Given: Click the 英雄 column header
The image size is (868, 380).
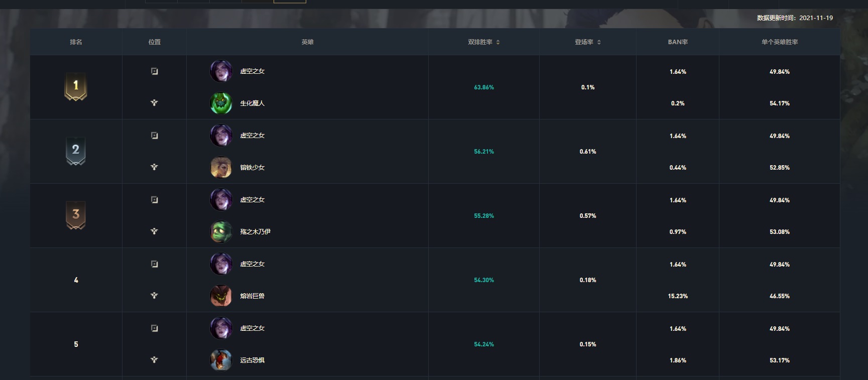Looking at the screenshot, I should coord(307,42).
